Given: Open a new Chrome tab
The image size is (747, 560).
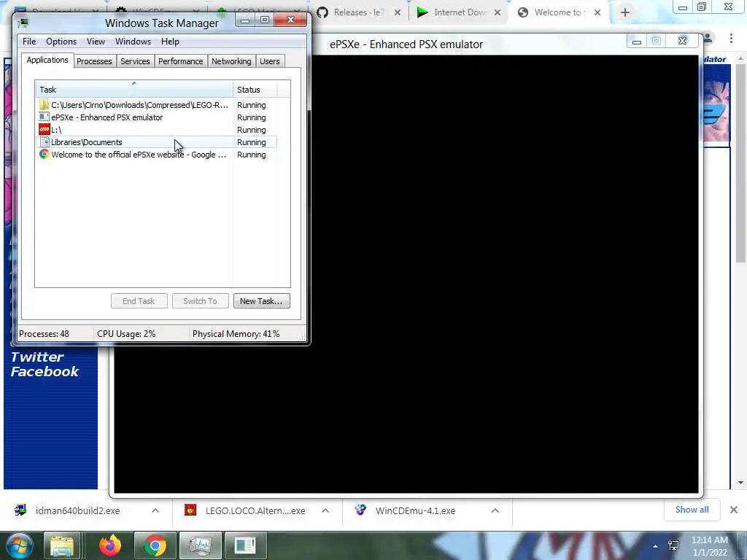Looking at the screenshot, I should coord(625,13).
